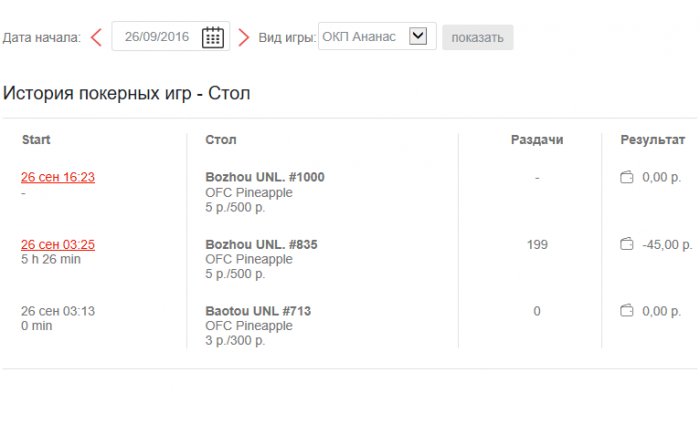Click the Результат column header

652,140
